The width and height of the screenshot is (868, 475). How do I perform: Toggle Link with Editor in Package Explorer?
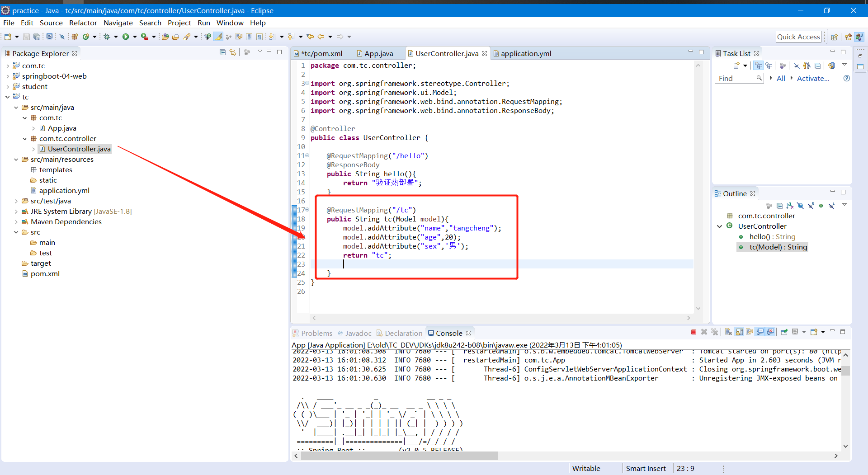coord(233,52)
